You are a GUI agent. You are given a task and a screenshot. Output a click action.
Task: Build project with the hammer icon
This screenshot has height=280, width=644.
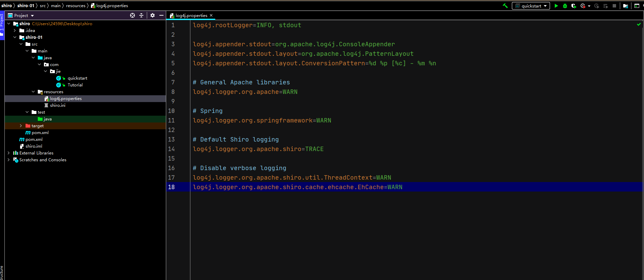point(505,6)
